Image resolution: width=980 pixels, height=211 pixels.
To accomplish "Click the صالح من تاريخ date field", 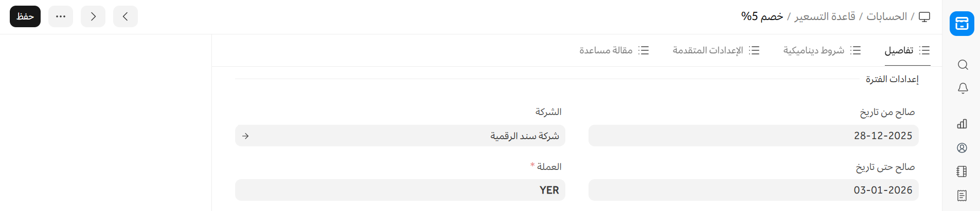I will pyautogui.click(x=753, y=136).
